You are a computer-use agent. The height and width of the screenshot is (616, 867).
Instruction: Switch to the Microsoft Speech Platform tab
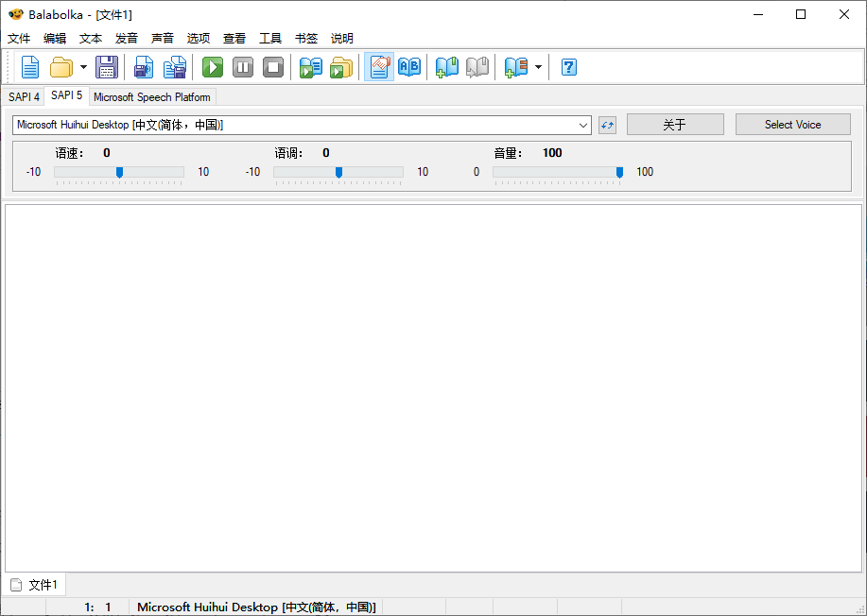[x=151, y=96]
